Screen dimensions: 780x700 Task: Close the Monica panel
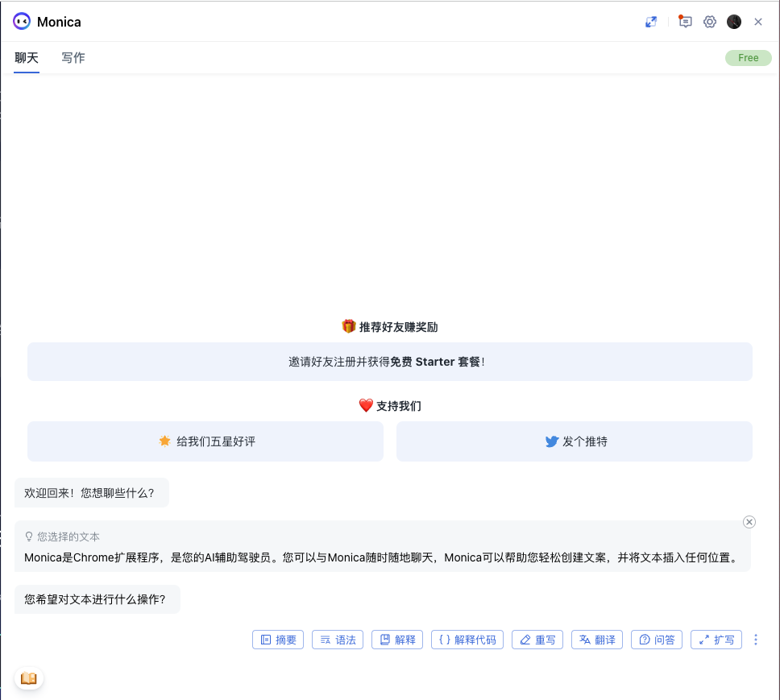(x=758, y=22)
